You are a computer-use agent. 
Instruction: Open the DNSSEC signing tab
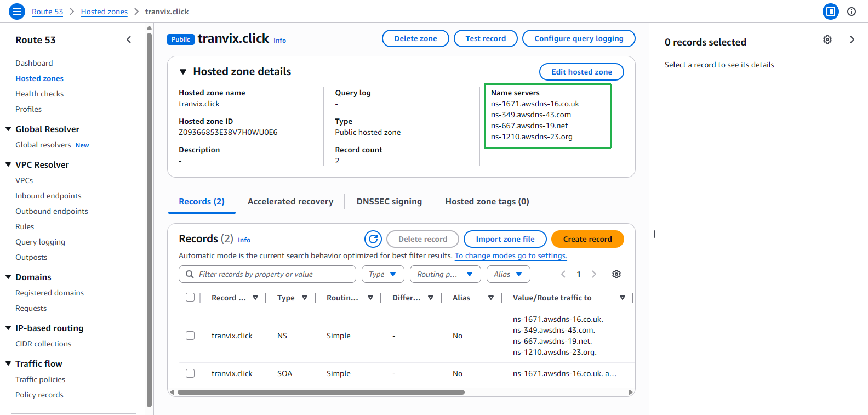[389, 202]
